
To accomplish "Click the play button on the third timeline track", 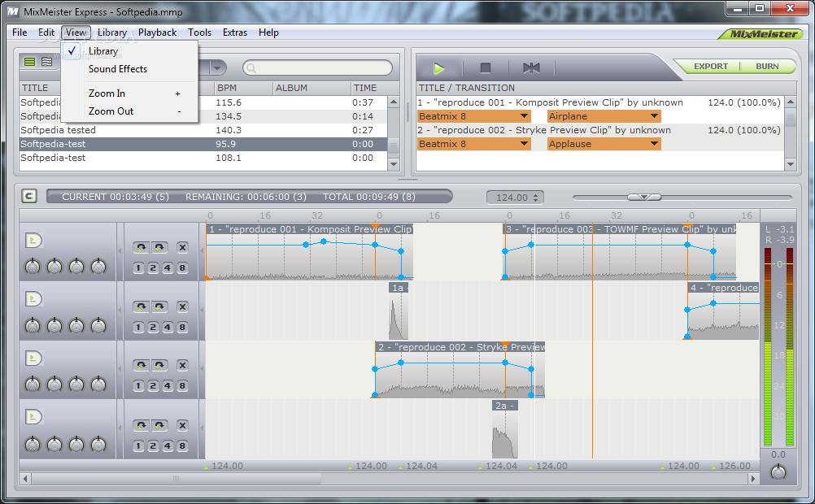I will click(33, 358).
